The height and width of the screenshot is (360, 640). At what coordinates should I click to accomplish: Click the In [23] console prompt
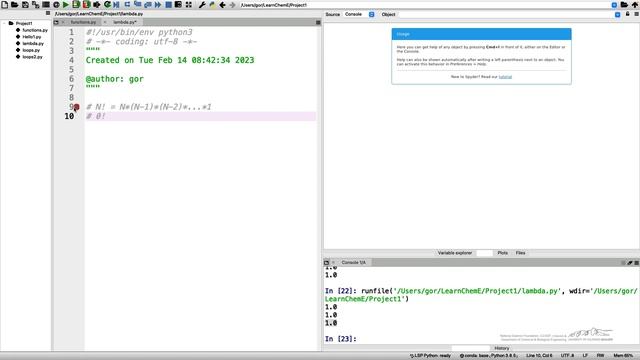click(x=340, y=339)
